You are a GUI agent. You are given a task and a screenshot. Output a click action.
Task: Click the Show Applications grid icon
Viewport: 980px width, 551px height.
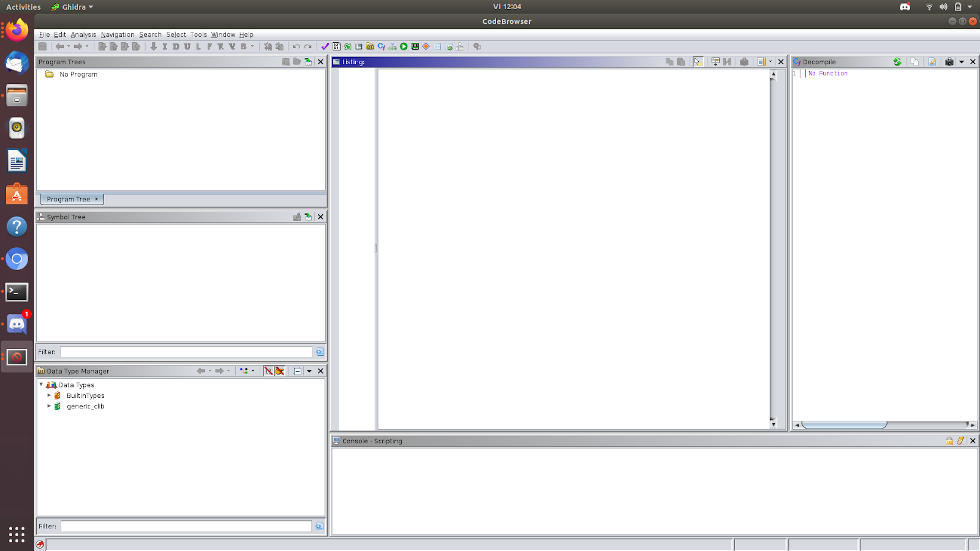(17, 534)
